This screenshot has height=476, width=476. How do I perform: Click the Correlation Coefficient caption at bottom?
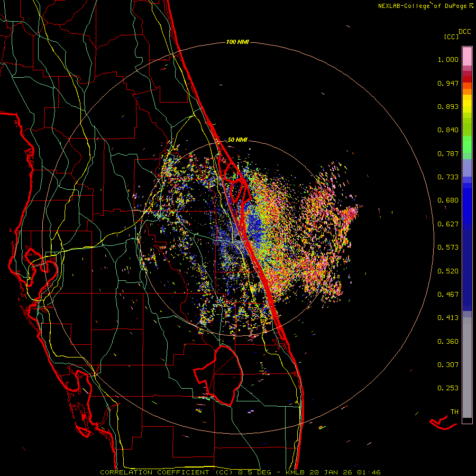(x=240, y=472)
